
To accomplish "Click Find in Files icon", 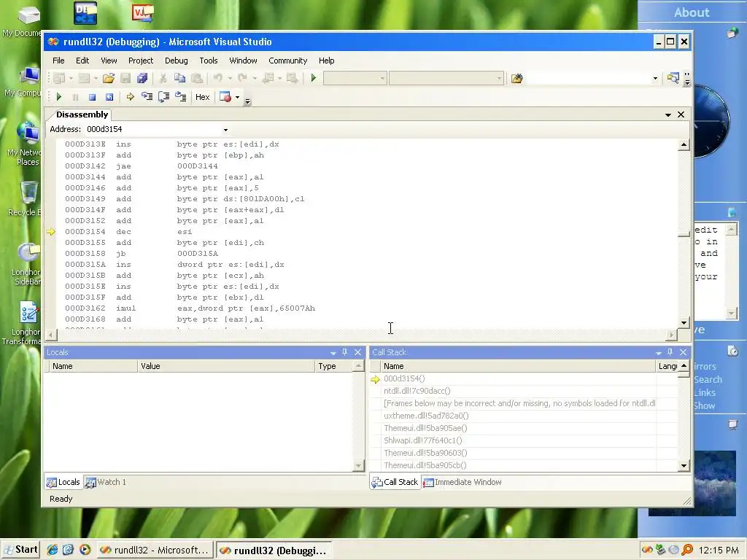I will click(517, 78).
